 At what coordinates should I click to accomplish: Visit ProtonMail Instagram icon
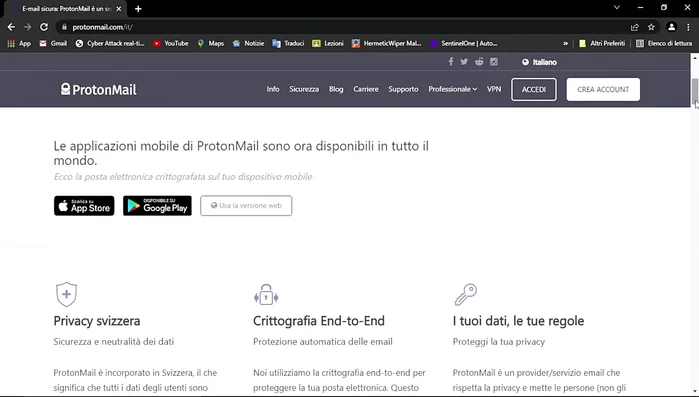(x=494, y=61)
